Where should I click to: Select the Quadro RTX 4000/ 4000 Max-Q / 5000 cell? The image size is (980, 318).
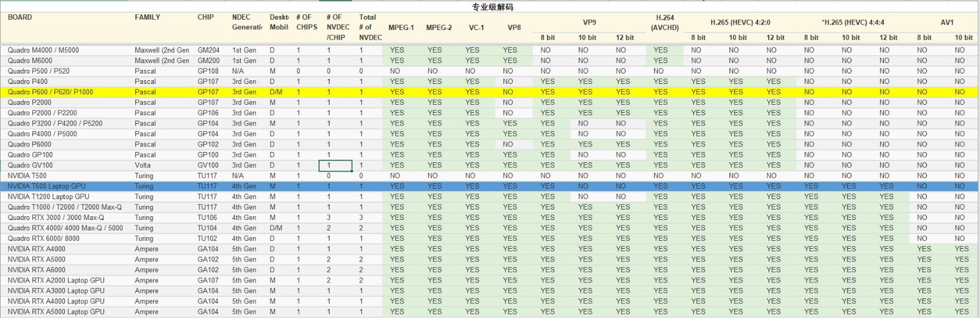tap(65, 228)
